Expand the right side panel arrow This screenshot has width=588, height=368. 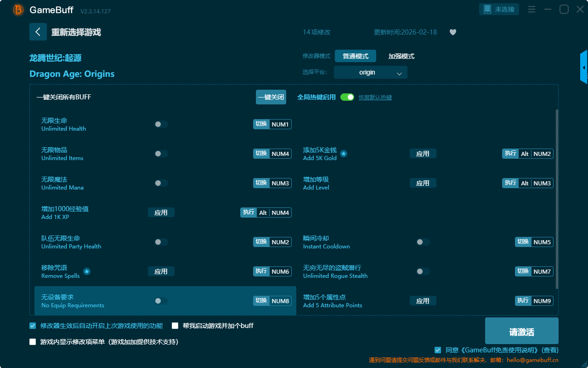pos(584,67)
